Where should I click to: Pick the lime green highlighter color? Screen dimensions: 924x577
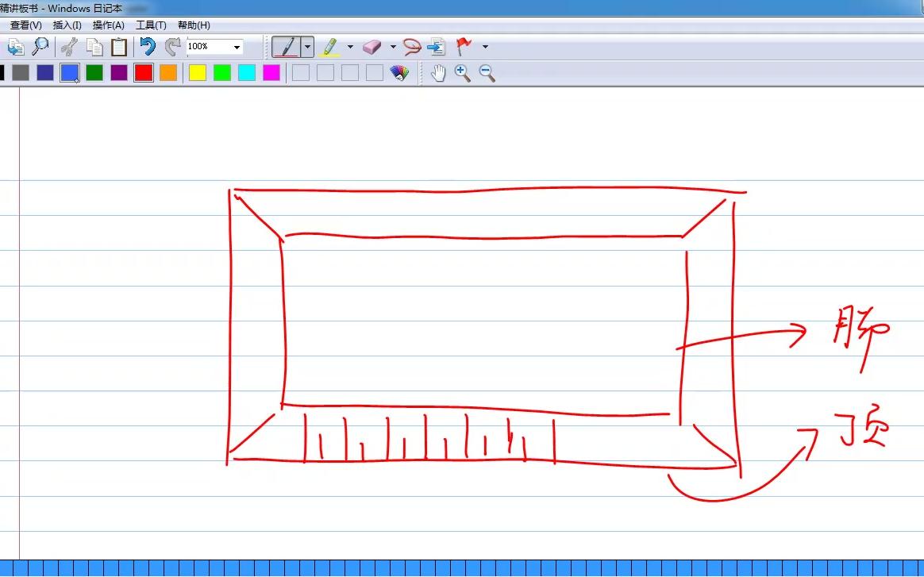pyautogui.click(x=222, y=72)
